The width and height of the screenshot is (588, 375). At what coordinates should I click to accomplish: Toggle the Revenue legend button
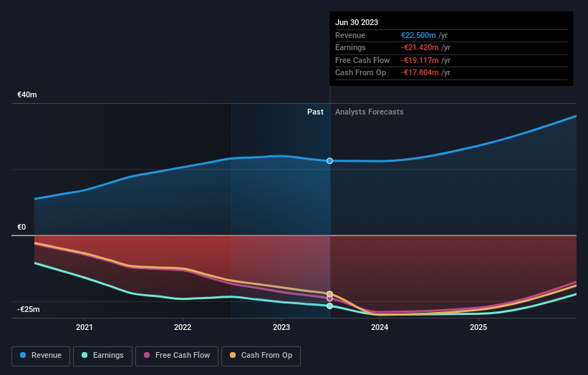(41, 356)
